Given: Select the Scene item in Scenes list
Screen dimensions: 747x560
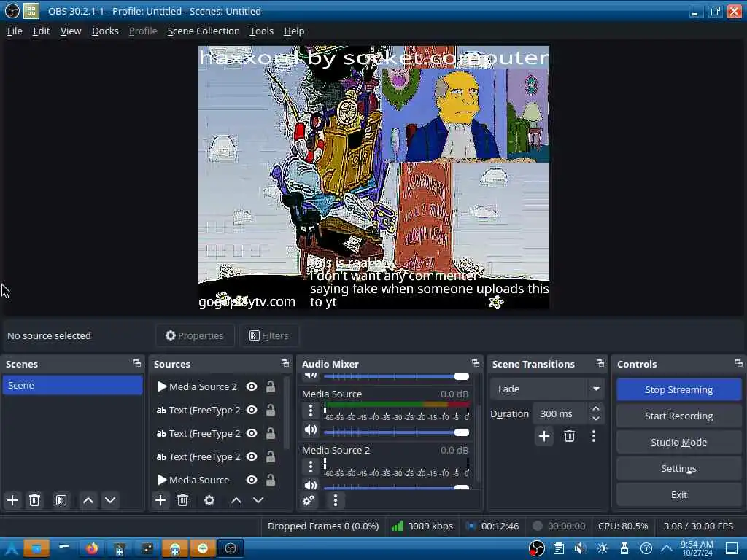Looking at the screenshot, I should pyautogui.click(x=72, y=385).
